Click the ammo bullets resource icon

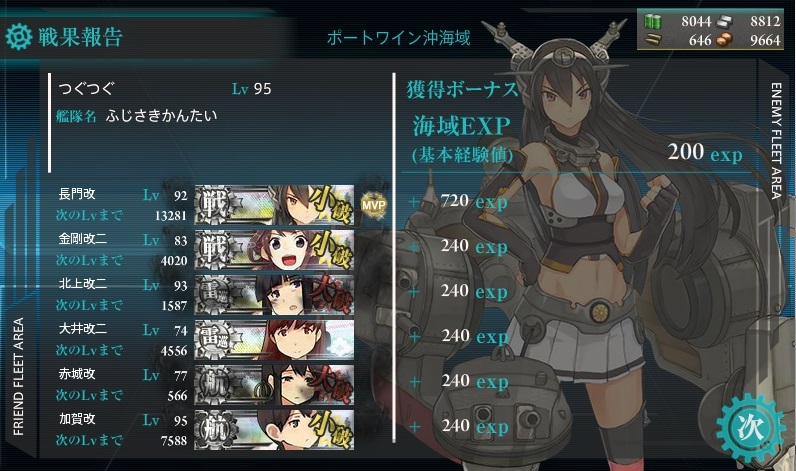(653, 39)
